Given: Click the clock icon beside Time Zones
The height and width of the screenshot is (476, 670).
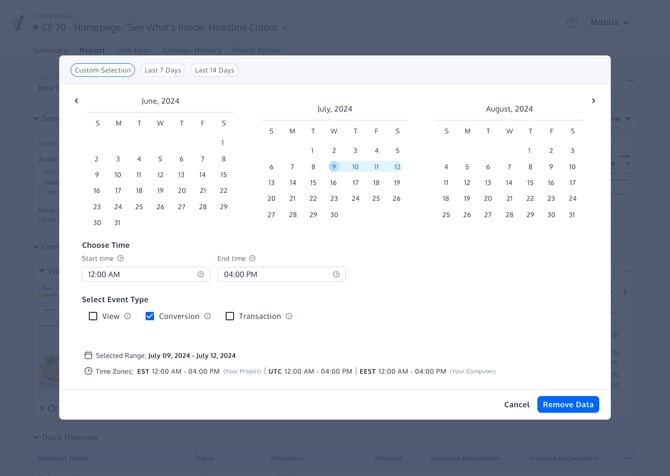Looking at the screenshot, I should pos(88,371).
